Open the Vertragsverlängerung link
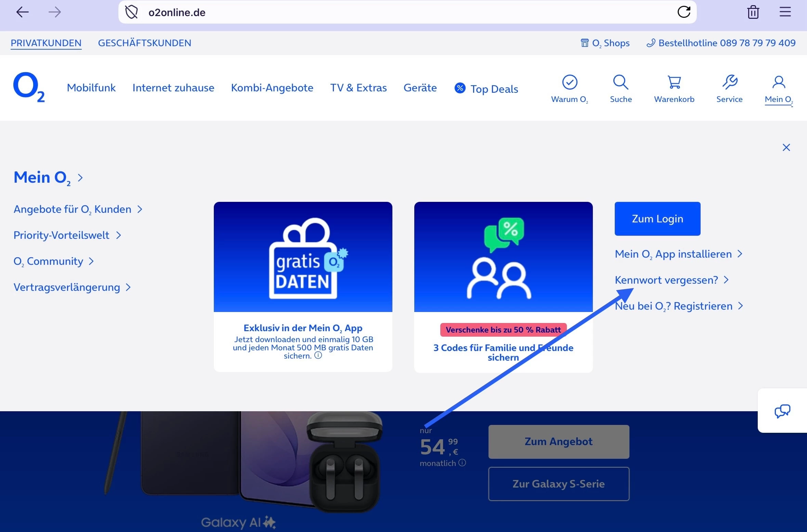This screenshot has width=807, height=532. pos(67,287)
